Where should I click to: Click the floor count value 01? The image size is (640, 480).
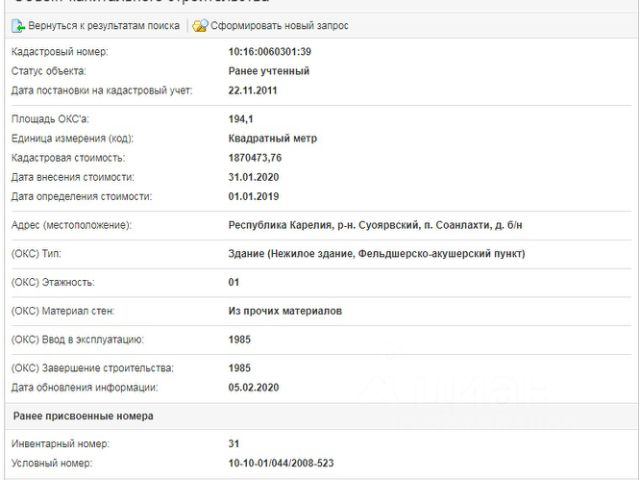[235, 283]
